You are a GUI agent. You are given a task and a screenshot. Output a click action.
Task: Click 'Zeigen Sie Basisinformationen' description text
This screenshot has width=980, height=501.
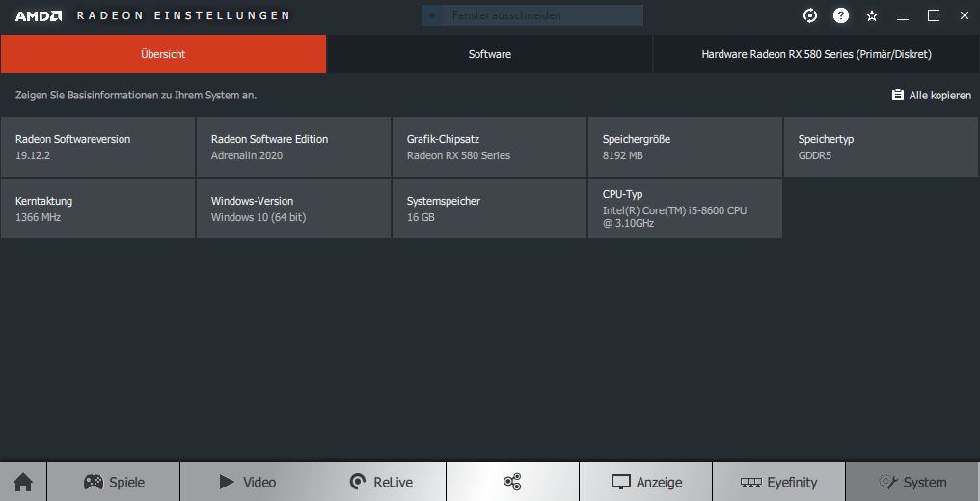[136, 95]
